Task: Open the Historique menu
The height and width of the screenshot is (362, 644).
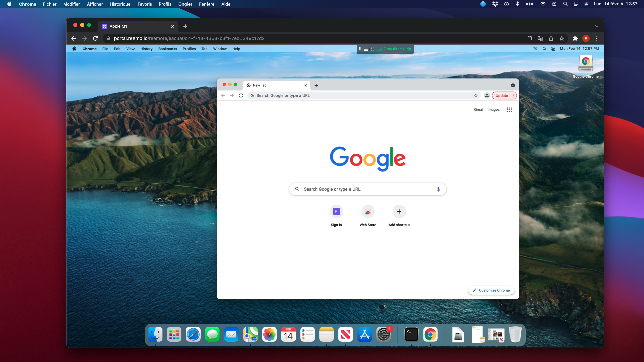Action: coord(120,4)
